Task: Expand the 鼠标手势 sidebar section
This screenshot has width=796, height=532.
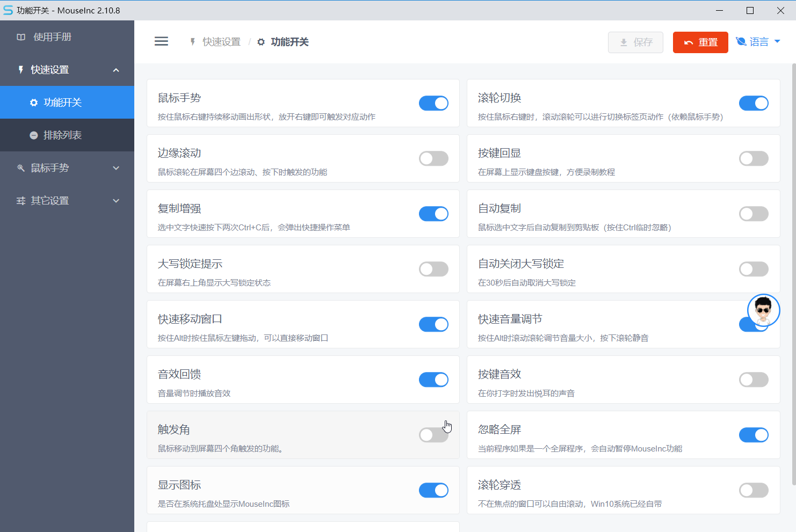Action: pyautogui.click(x=67, y=168)
